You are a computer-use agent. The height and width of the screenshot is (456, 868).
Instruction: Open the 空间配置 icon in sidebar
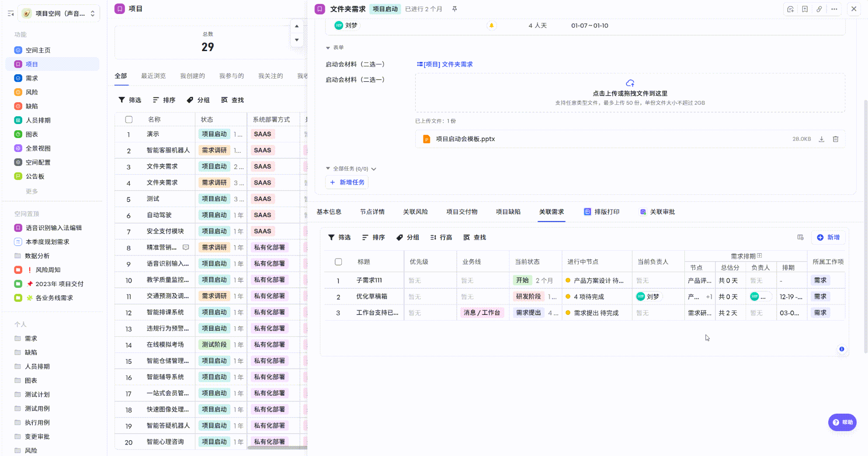[x=18, y=162]
